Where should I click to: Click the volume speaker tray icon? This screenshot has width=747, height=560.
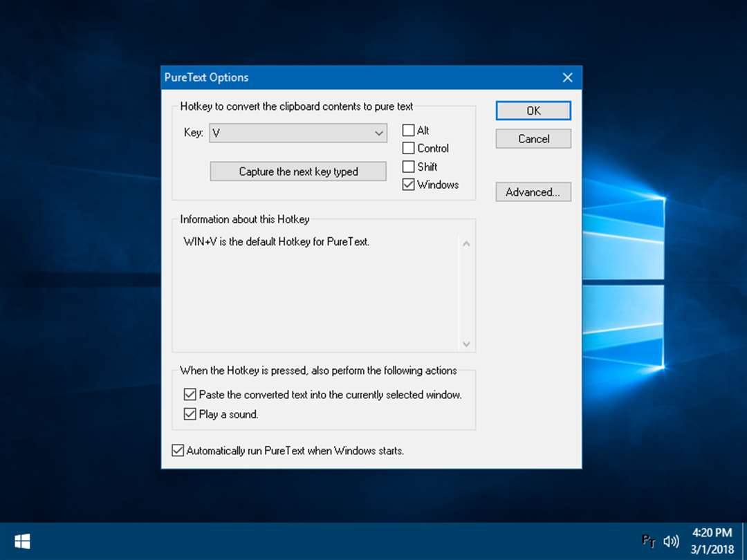coord(671,541)
